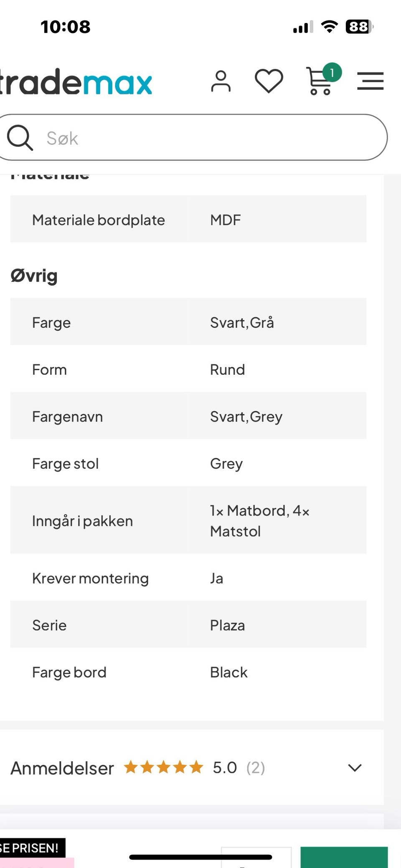Expand the Anmeldelser section chevron
Screen dimensions: 401x868
[x=355, y=768]
